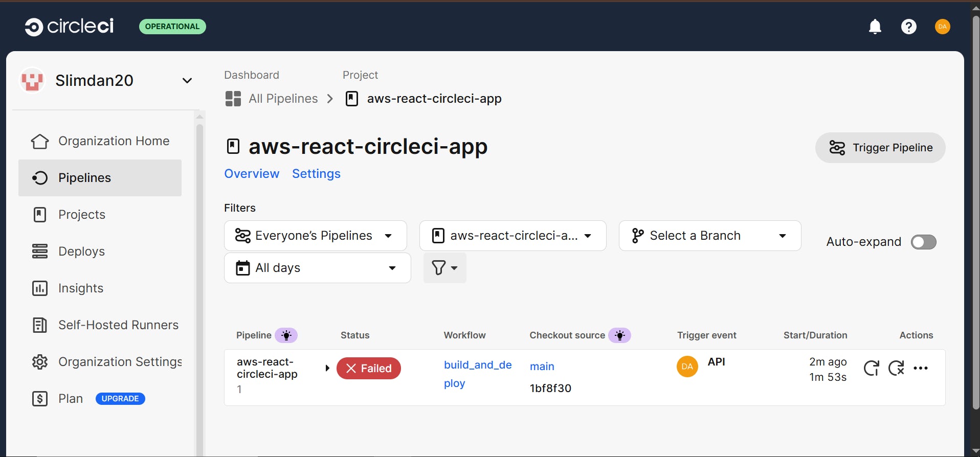The width and height of the screenshot is (980, 457).
Task: Click the Organization Settings gear icon
Action: click(40, 362)
